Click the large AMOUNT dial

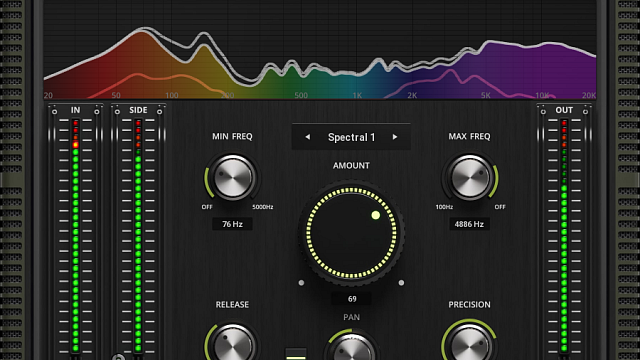(351, 233)
